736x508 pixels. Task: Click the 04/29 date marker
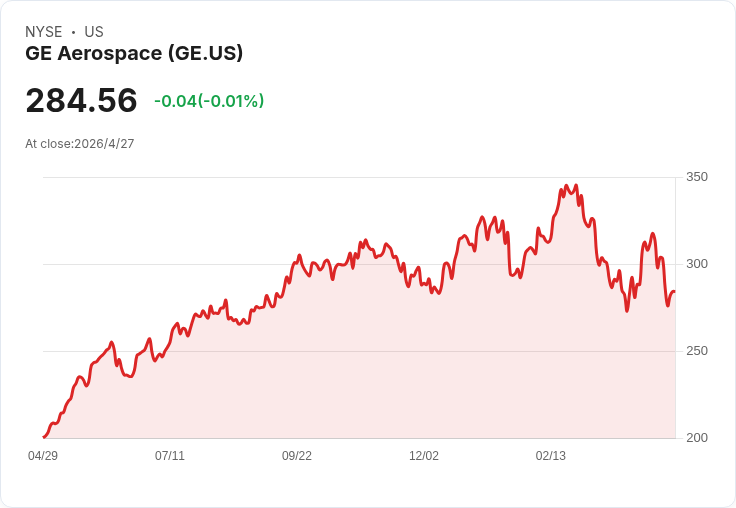pos(43,456)
